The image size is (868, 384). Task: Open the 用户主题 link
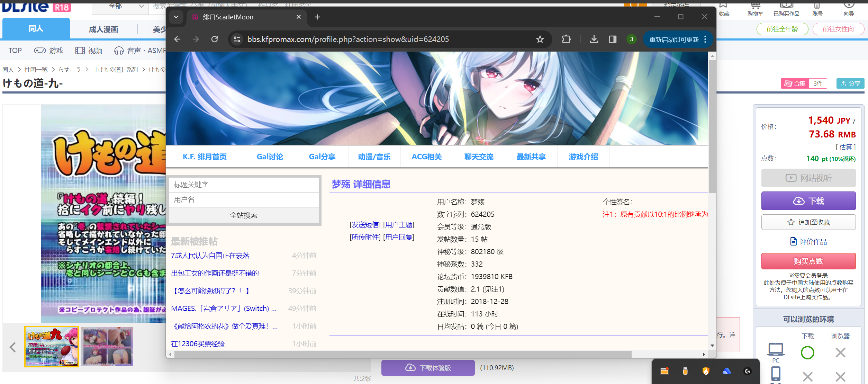398,225
